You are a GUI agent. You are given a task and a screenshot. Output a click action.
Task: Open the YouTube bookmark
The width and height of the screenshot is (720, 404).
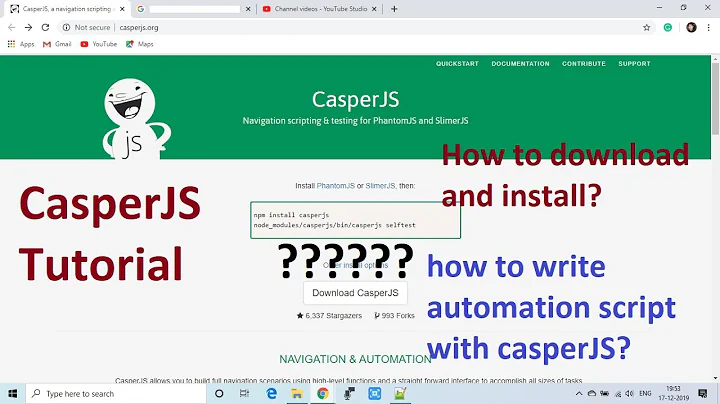(99, 44)
